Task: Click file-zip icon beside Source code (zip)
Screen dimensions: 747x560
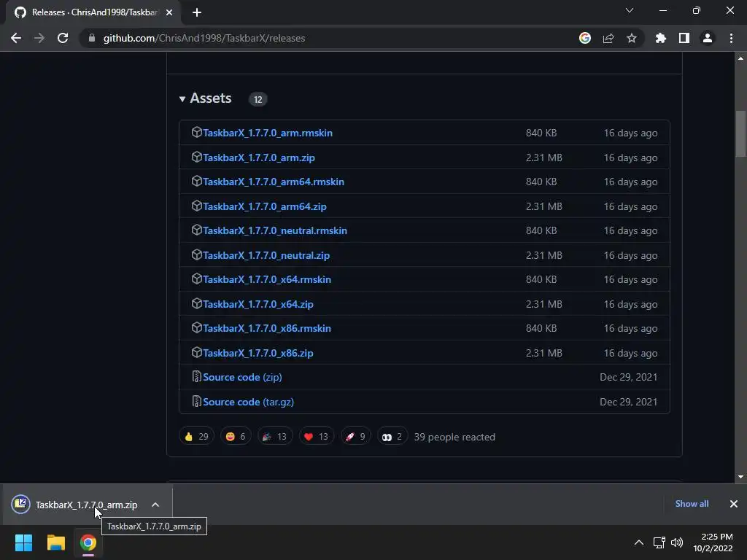Action: (x=196, y=377)
